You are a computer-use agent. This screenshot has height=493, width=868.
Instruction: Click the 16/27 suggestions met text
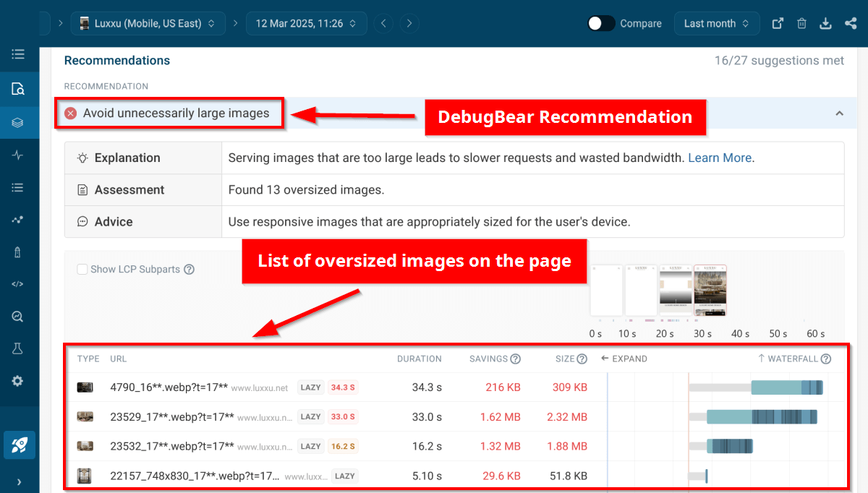coord(779,61)
